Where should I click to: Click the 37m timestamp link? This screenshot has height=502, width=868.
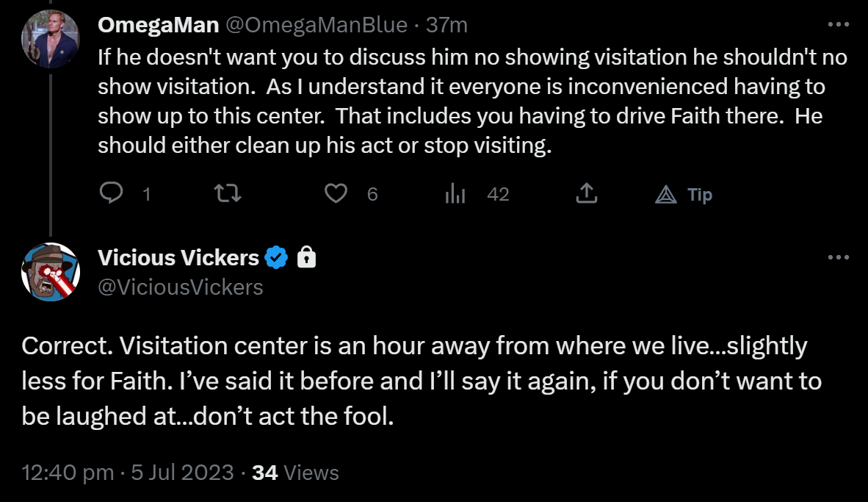pos(446,25)
